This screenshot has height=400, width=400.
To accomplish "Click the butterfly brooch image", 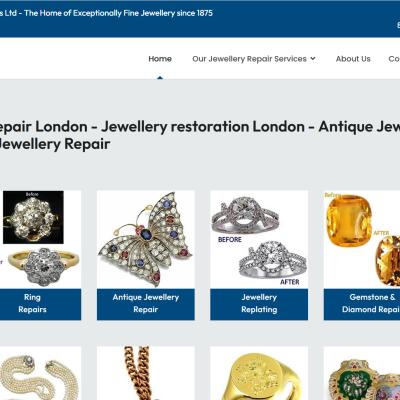I will tap(146, 240).
